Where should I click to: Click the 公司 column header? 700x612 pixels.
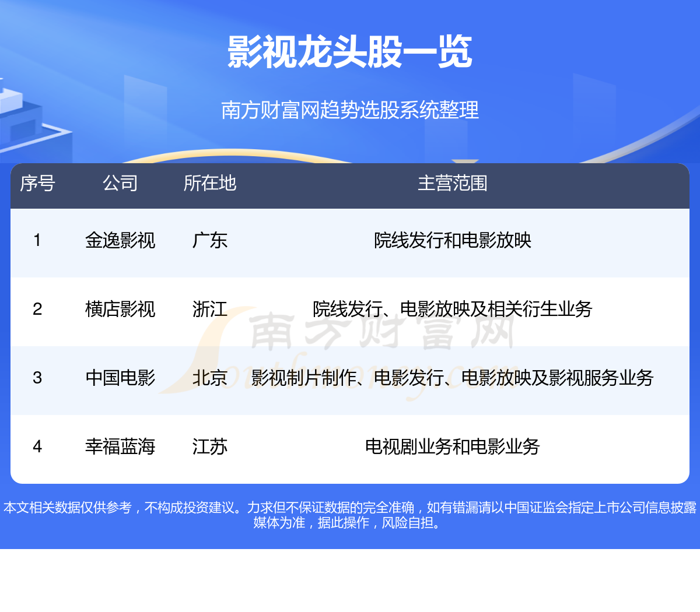pos(120,183)
